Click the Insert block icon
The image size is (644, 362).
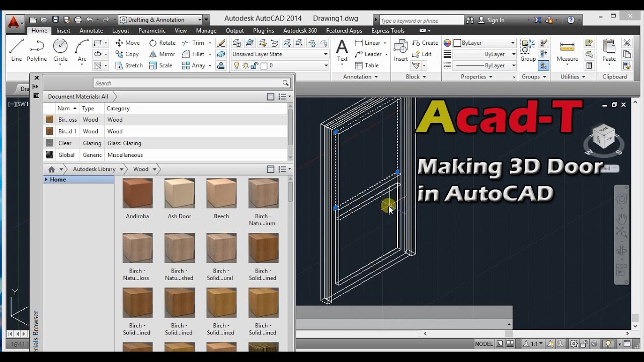[400, 50]
